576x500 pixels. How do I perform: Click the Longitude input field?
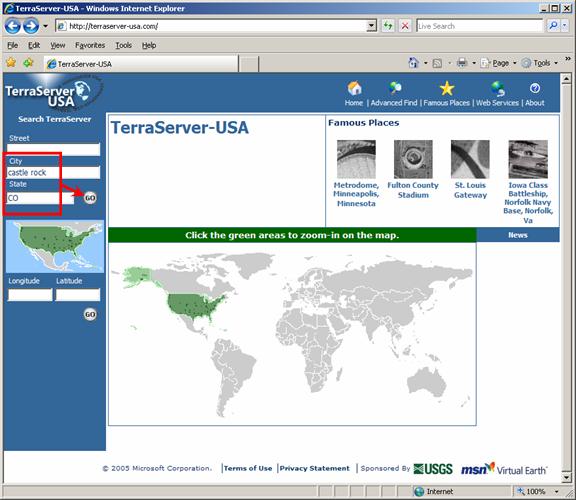(30, 295)
